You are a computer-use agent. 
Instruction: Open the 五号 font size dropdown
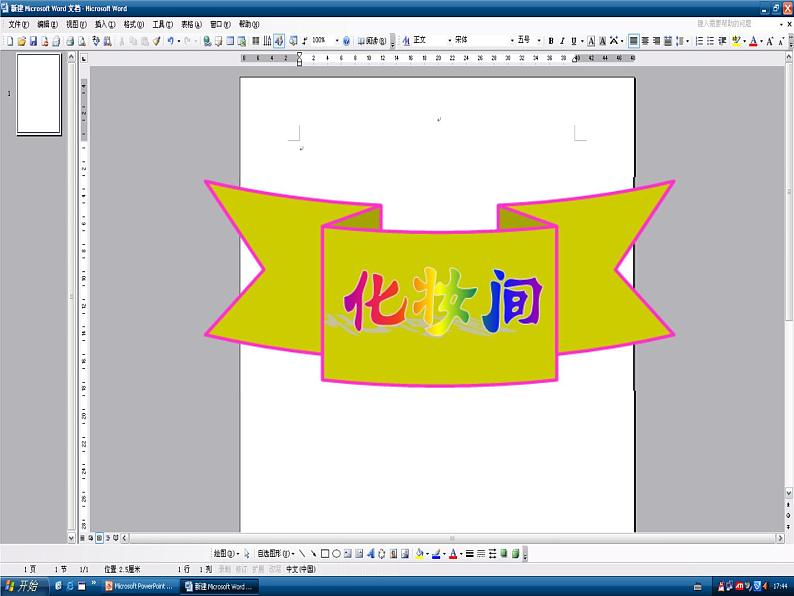pos(539,41)
